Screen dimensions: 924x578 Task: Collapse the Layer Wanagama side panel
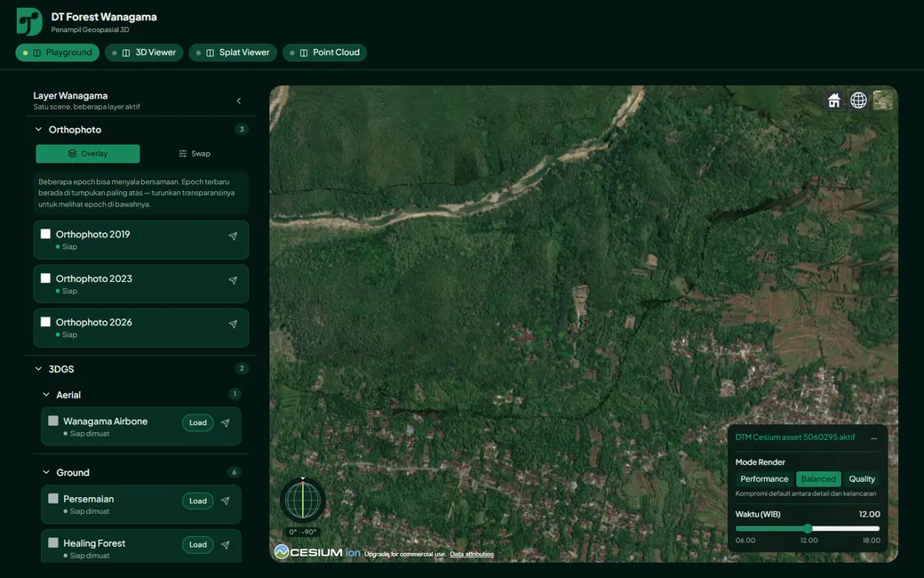239,100
